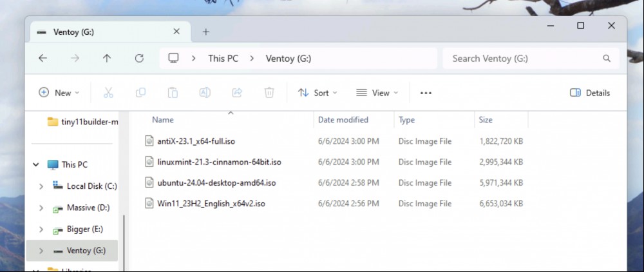Image resolution: width=644 pixels, height=272 pixels.
Task: Expand the Ventoy (G:) tree node
Action: click(41, 251)
